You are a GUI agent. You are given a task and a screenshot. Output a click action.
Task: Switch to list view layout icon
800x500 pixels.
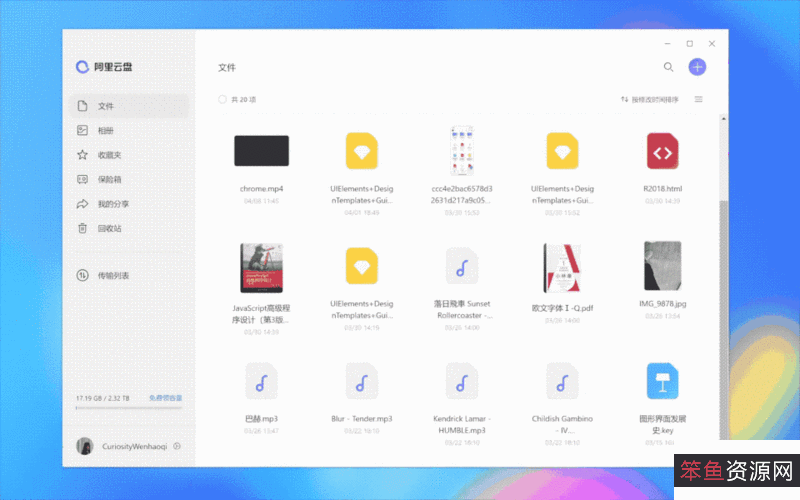(x=698, y=99)
